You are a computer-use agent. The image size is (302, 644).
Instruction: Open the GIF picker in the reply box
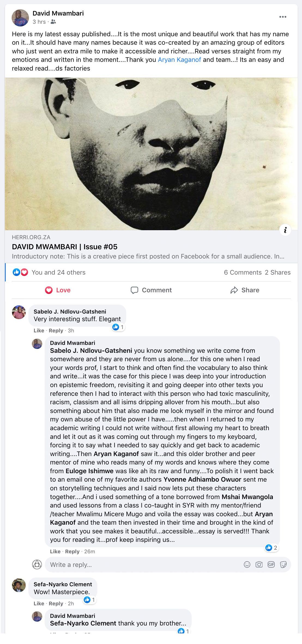point(271,564)
